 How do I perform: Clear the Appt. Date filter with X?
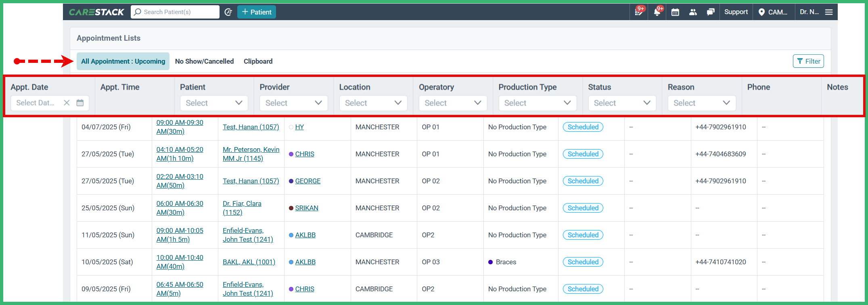67,103
